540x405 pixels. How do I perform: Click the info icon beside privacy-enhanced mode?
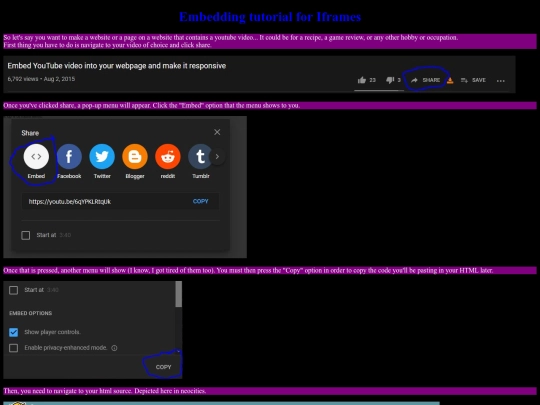pyautogui.click(x=114, y=348)
